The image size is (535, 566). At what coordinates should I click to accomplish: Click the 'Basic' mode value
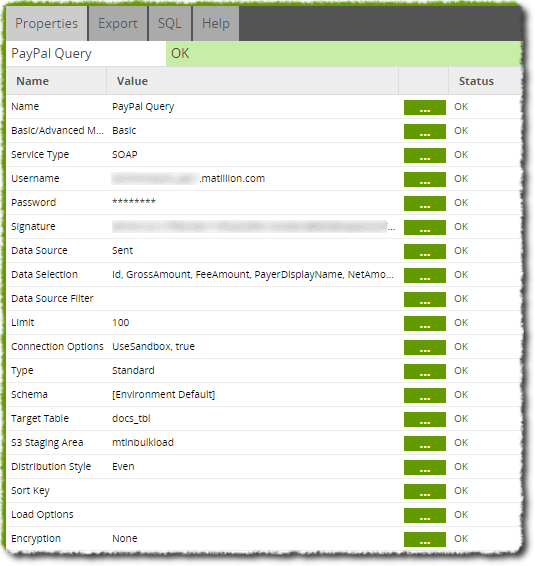click(124, 131)
